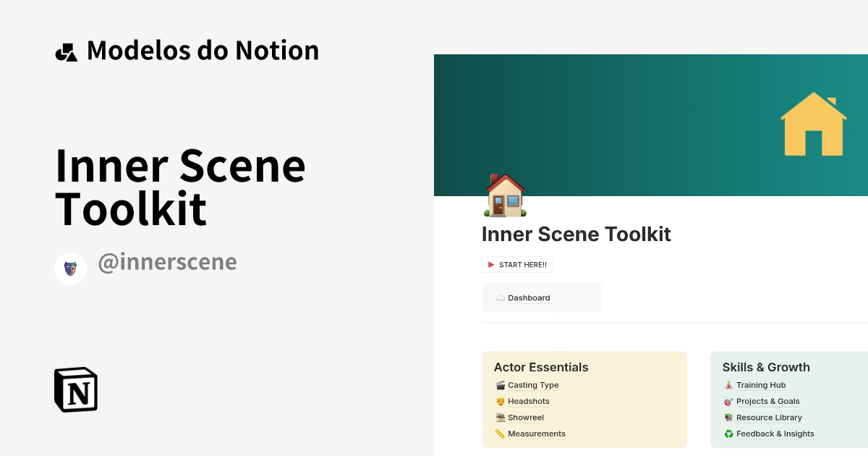The width and height of the screenshot is (868, 456).
Task: Click the dancer icon beside Training Hub
Action: coord(728,385)
